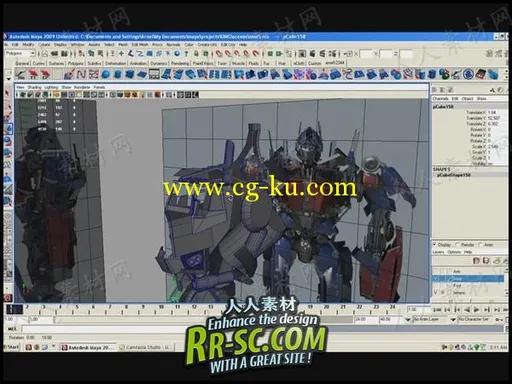Play the animation backward
This screenshot has width=512, height=384.
(x=467, y=310)
